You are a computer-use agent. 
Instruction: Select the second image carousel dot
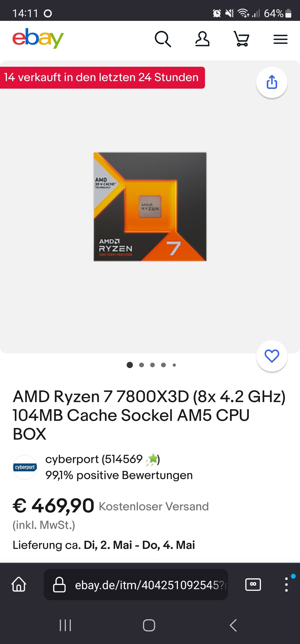coord(141,365)
